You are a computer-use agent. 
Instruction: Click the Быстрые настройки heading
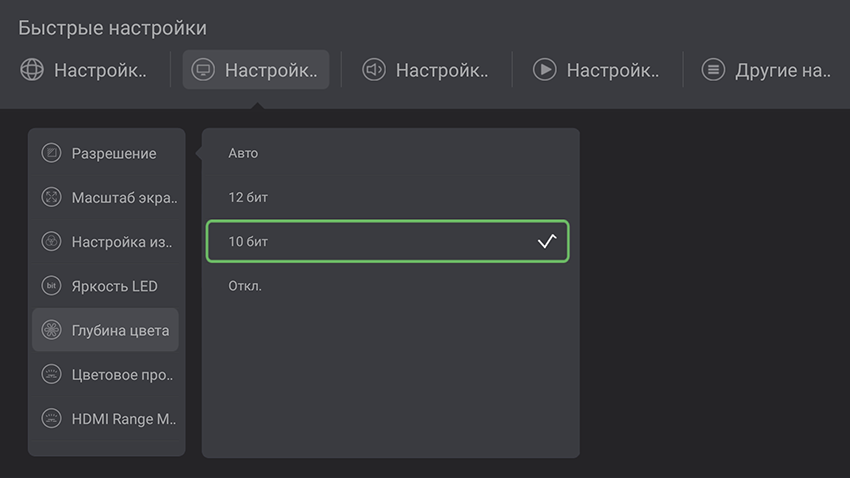pyautogui.click(x=112, y=28)
